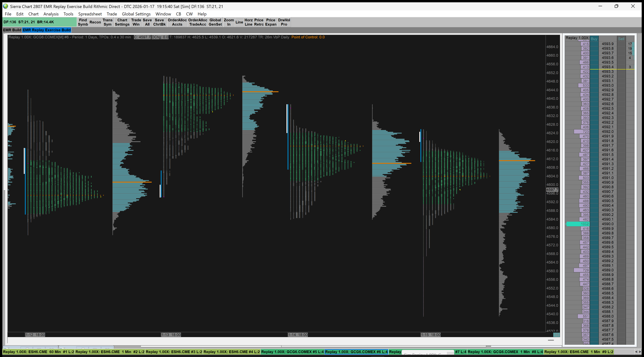Open the Trade Win toolbar button

(136, 22)
